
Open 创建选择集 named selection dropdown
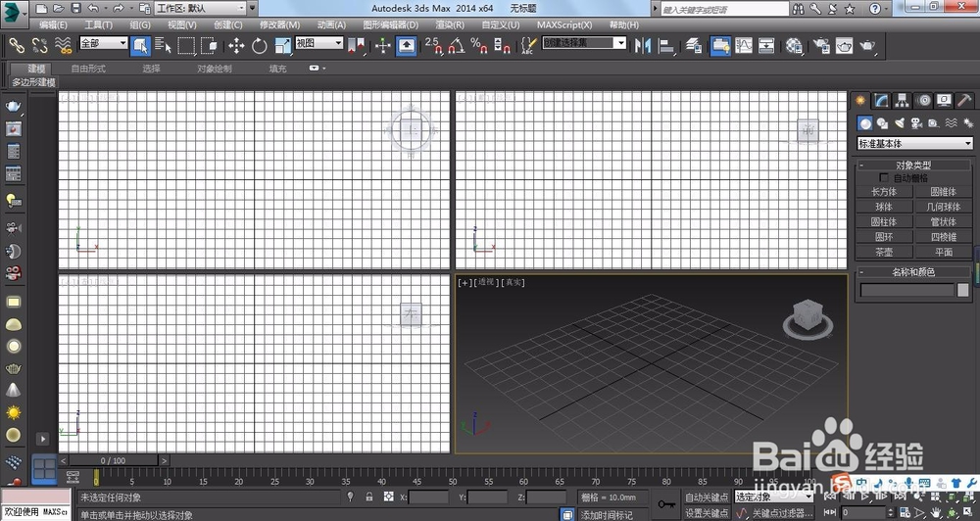[584, 43]
